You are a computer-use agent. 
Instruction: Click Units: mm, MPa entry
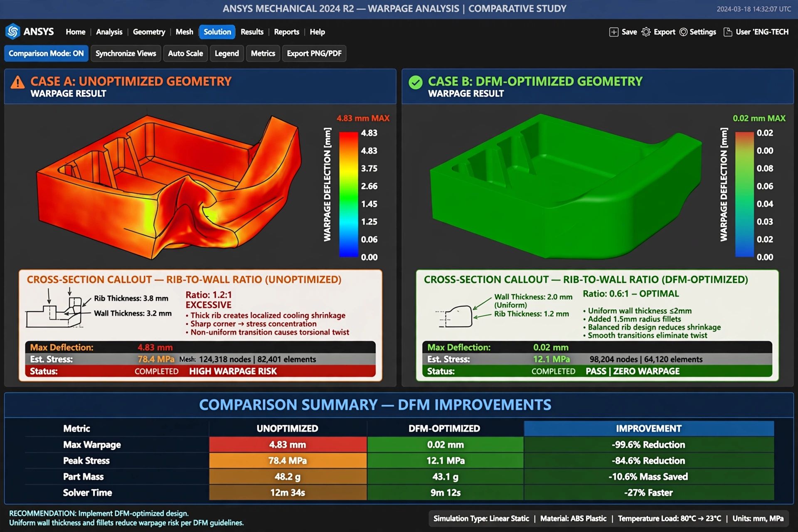[758, 518]
